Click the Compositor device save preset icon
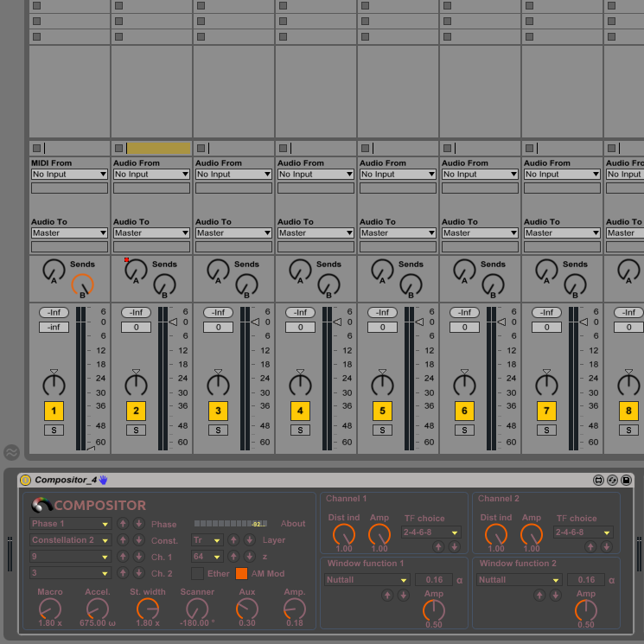644x644 pixels. tap(626, 480)
